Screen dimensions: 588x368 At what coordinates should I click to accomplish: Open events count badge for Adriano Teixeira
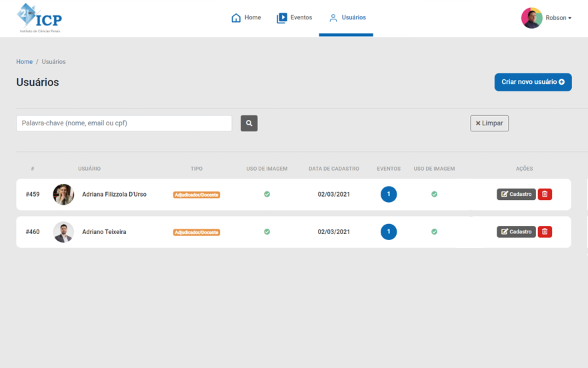(x=389, y=232)
